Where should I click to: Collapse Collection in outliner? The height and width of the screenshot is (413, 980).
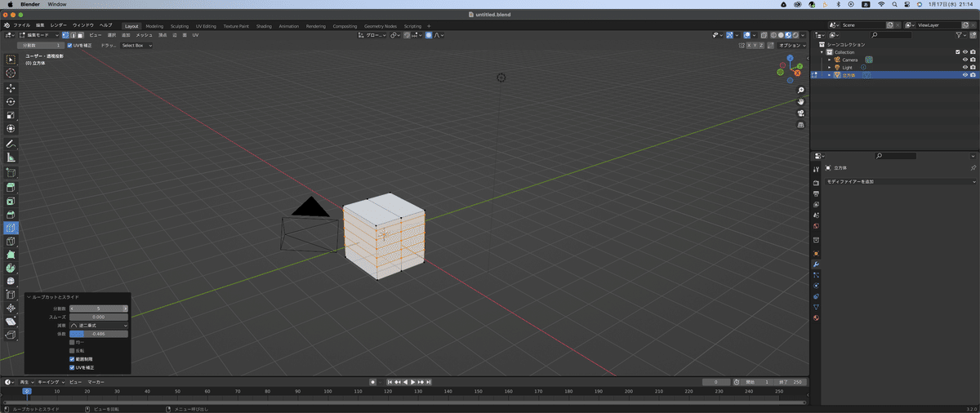point(823,52)
